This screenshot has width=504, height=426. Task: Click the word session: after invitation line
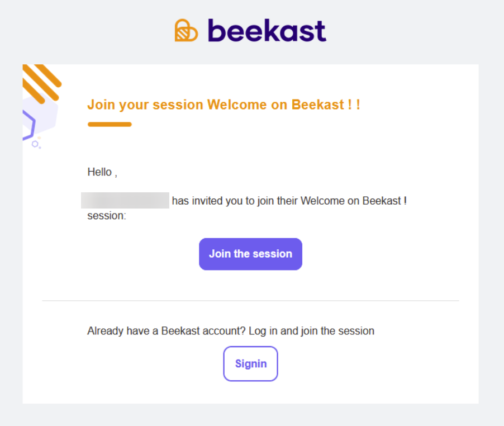[x=107, y=216]
